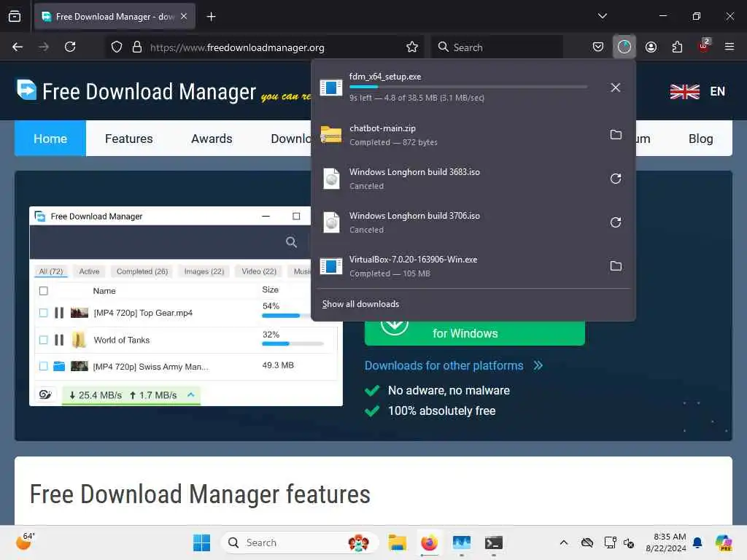Open the EN language selector
Image resolution: width=747 pixels, height=560 pixels.
click(697, 91)
